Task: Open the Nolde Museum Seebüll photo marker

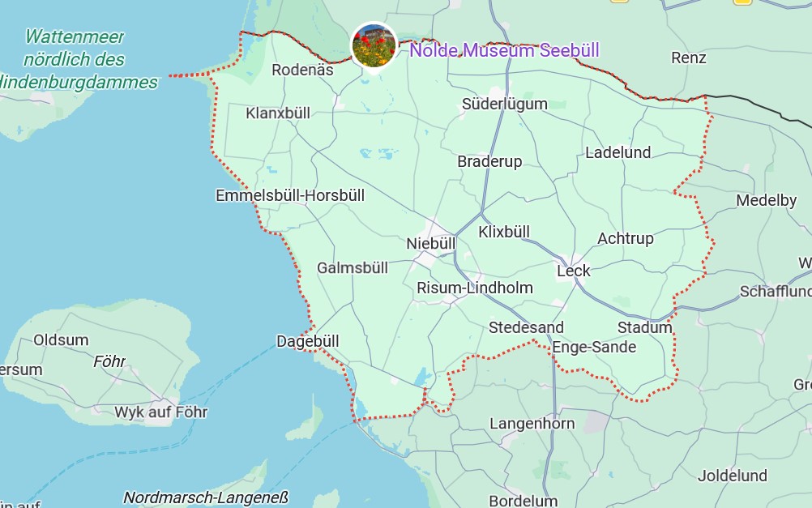Action: click(x=374, y=45)
